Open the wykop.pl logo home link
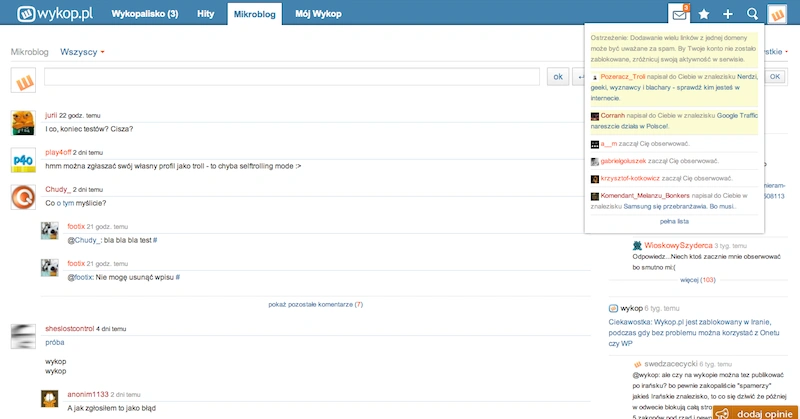The width and height of the screenshot is (800, 419). coord(55,13)
